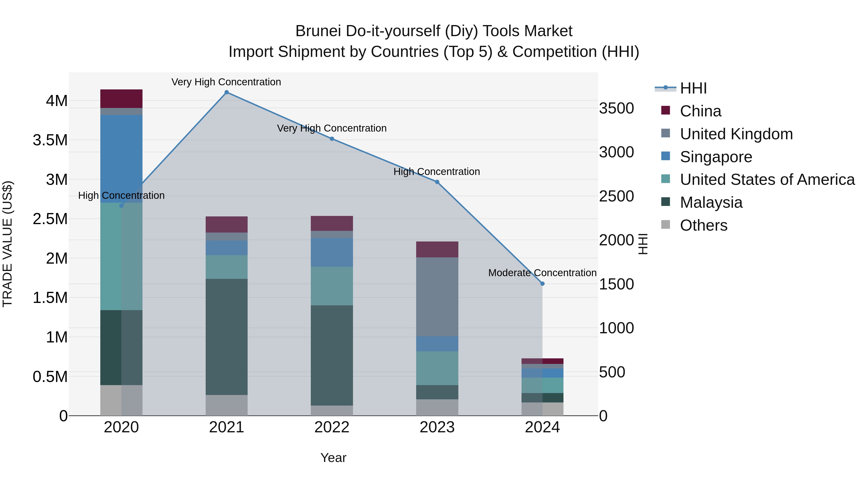Click the 2022 x-axis label

tap(332, 427)
